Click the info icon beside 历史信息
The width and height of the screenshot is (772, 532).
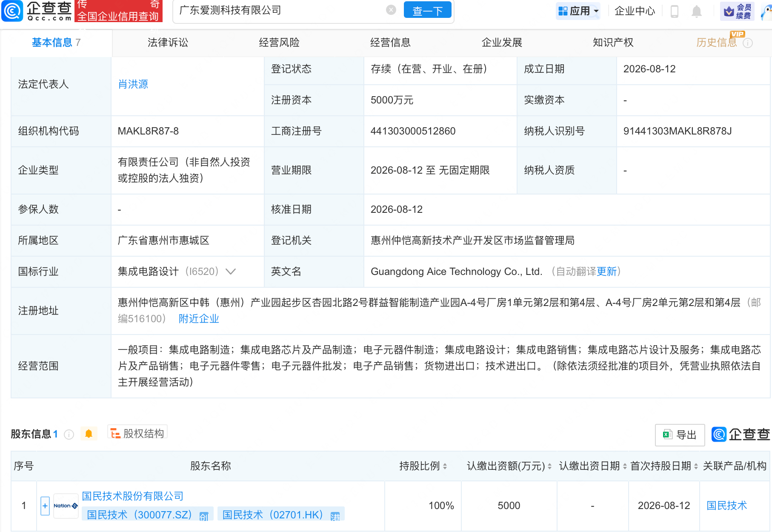click(748, 43)
